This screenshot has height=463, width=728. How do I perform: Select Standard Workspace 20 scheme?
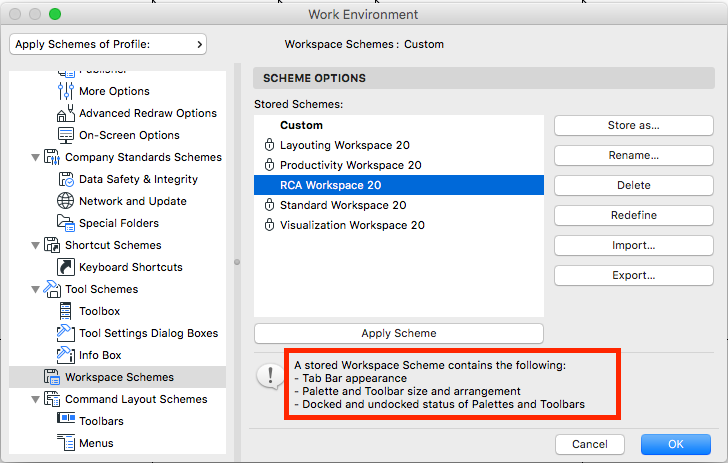click(x=342, y=205)
